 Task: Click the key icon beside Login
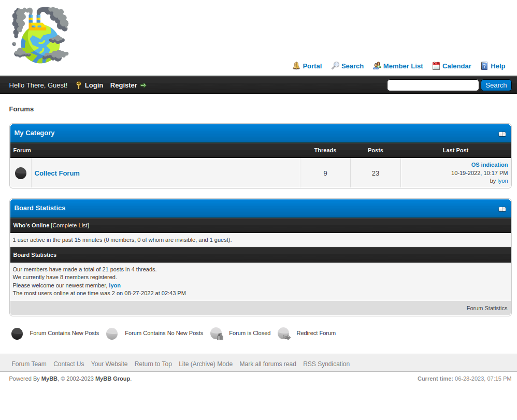tap(79, 85)
